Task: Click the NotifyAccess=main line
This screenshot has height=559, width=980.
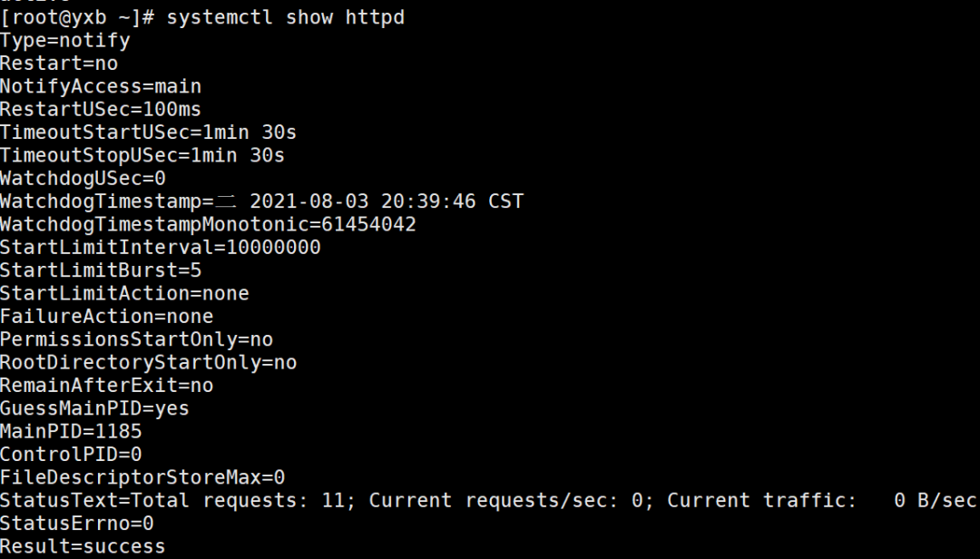Action: click(101, 86)
